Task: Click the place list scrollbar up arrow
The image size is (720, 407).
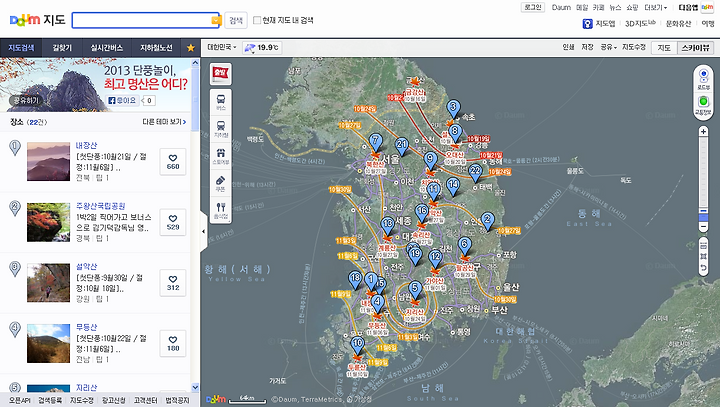Action: tap(195, 62)
